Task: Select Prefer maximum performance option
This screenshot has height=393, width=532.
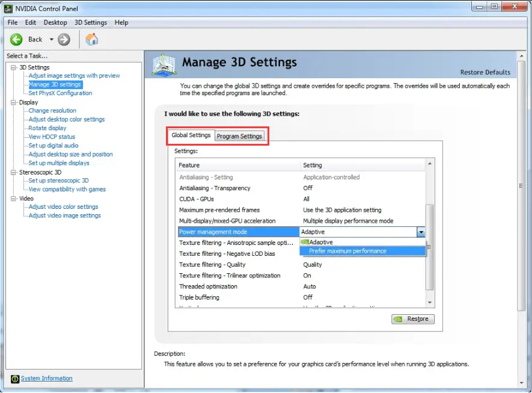Action: [x=347, y=251]
